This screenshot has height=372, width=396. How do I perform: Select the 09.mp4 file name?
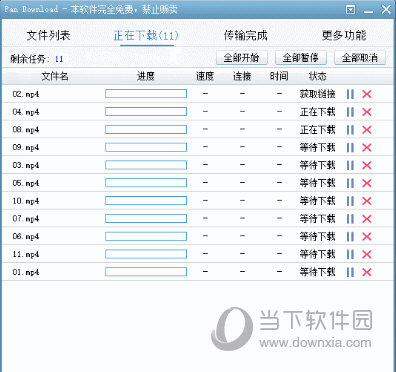tap(26, 147)
